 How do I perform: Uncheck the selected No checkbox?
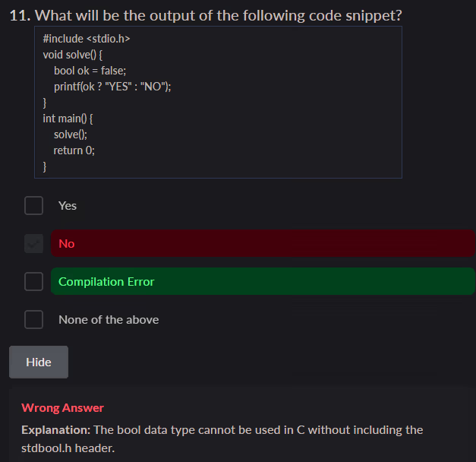(33, 244)
